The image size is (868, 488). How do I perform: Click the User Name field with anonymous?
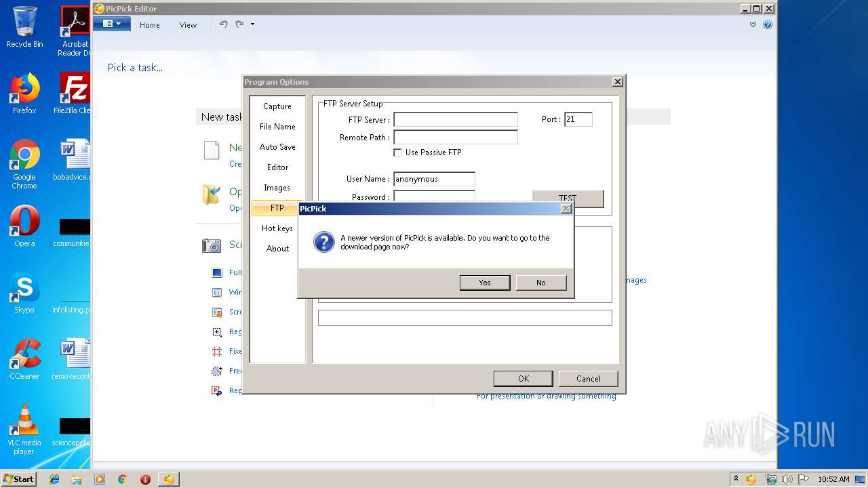[x=434, y=179]
